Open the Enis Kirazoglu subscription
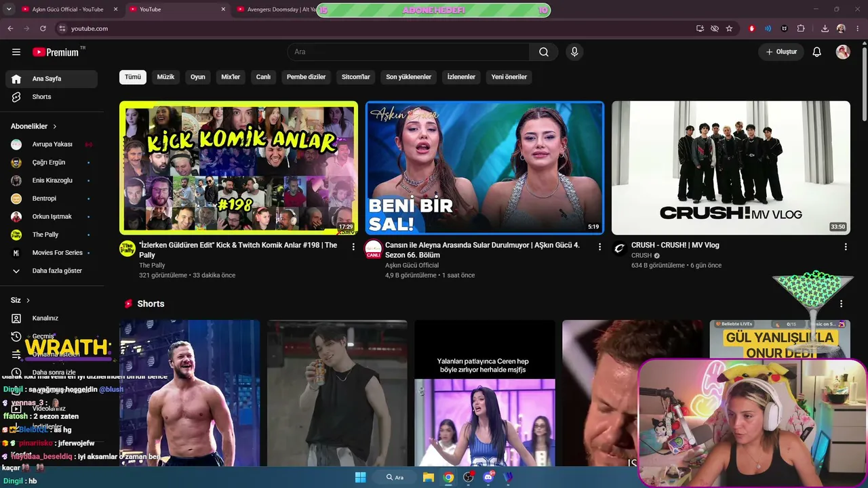Viewport: 868px width, 488px height. click(x=52, y=180)
